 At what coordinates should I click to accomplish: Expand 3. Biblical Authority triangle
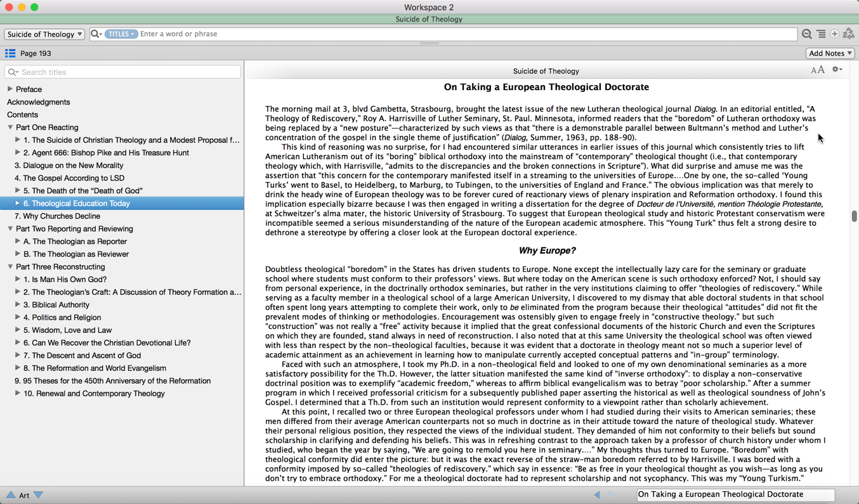(x=17, y=305)
